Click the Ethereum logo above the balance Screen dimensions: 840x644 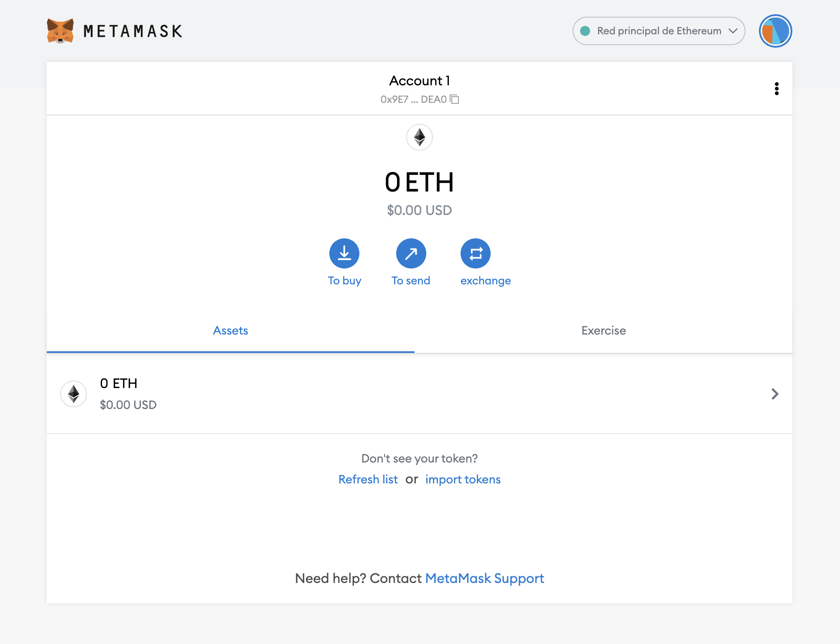(419, 137)
